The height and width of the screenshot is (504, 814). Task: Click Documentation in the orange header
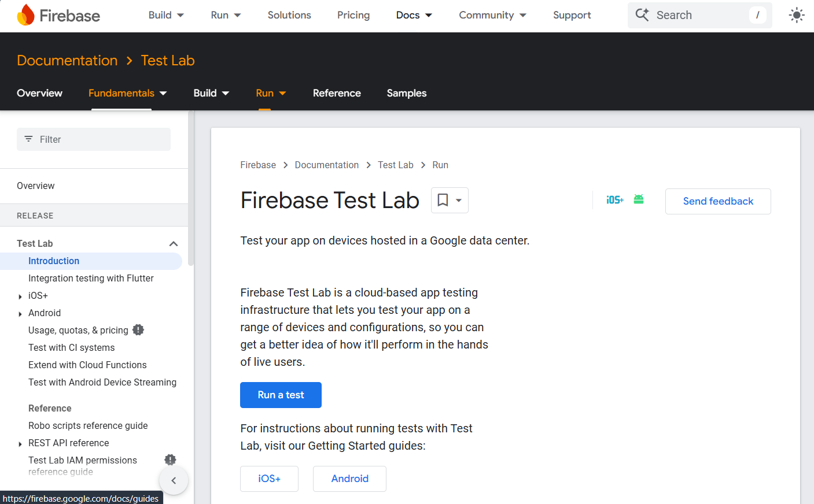[x=67, y=60]
